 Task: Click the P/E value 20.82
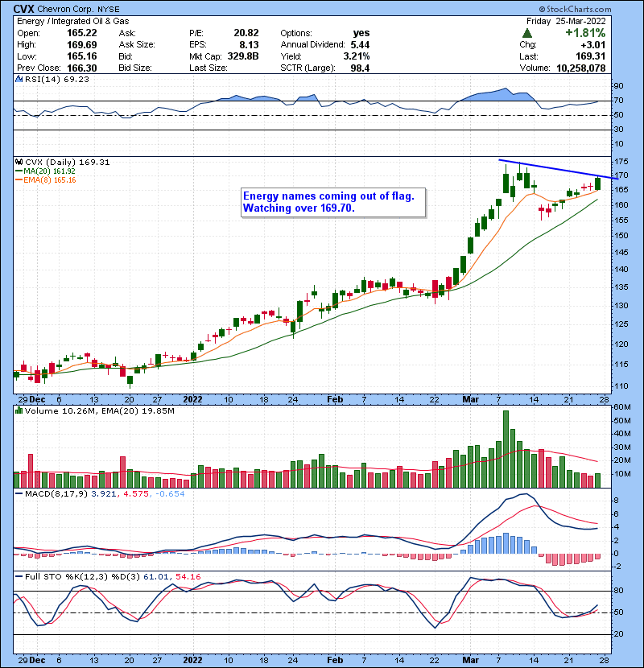point(246,33)
